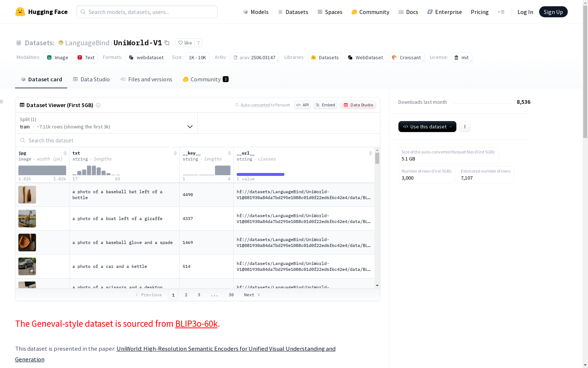This screenshot has width=588, height=368.
Task: Sort by the __key__ column
Action: 229,153
